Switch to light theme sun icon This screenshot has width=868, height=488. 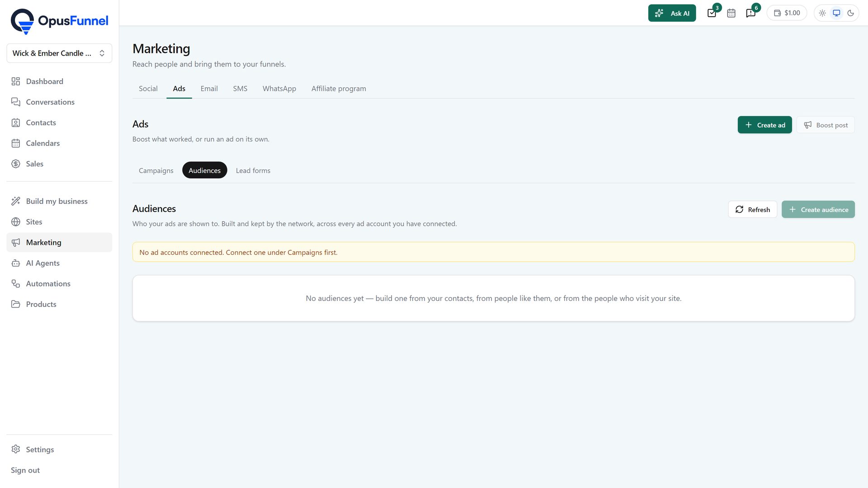pos(822,13)
